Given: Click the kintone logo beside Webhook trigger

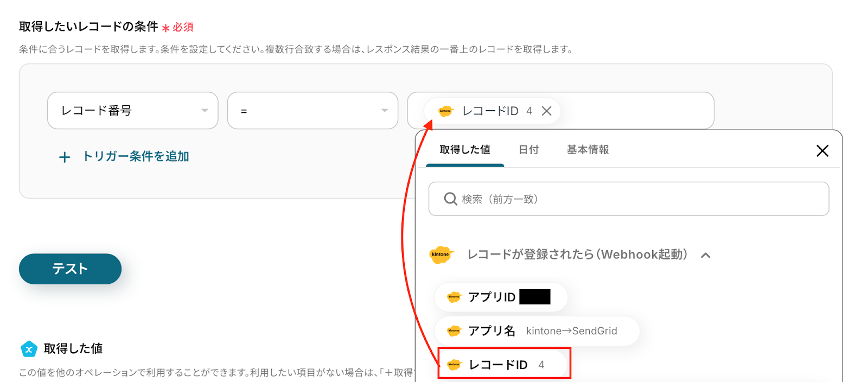Looking at the screenshot, I should [441, 254].
